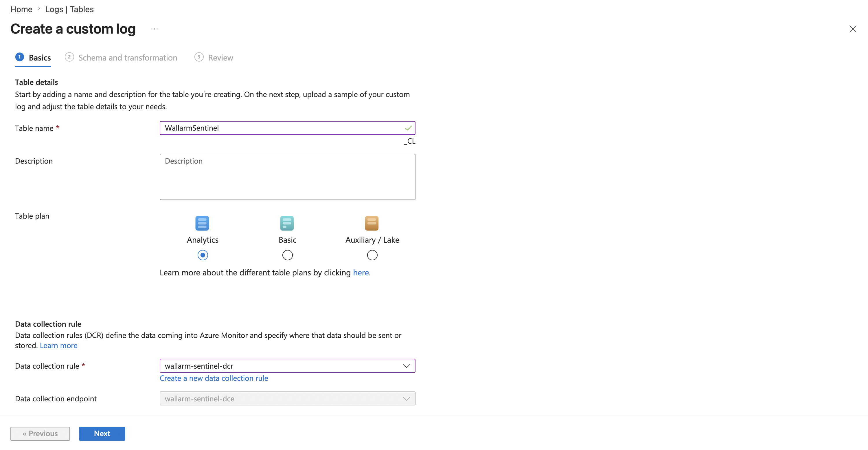
Task: Switch to the Review tab
Action: tap(220, 58)
